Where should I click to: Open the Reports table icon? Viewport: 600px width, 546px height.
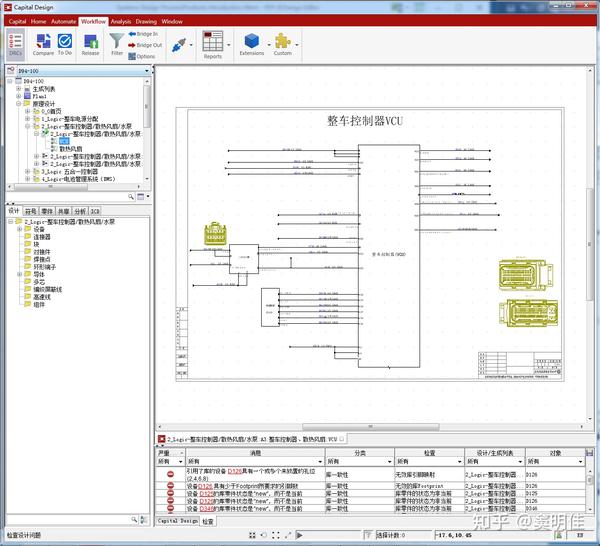click(212, 44)
